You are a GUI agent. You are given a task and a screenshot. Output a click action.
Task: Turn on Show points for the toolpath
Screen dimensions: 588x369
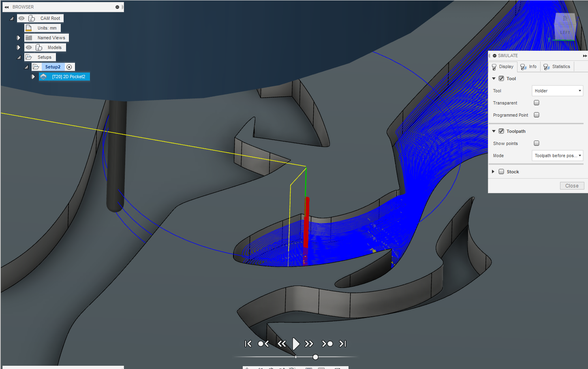536,143
